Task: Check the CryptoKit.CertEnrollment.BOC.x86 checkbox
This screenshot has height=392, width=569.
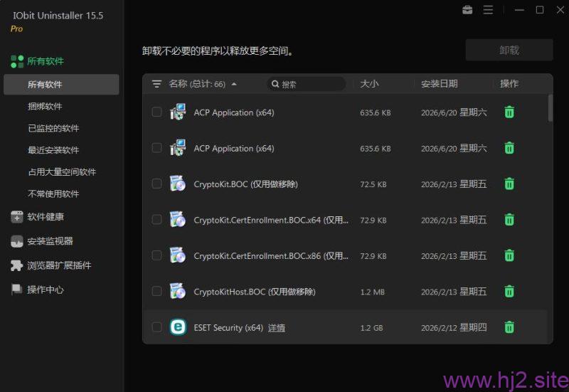Action: tap(156, 255)
